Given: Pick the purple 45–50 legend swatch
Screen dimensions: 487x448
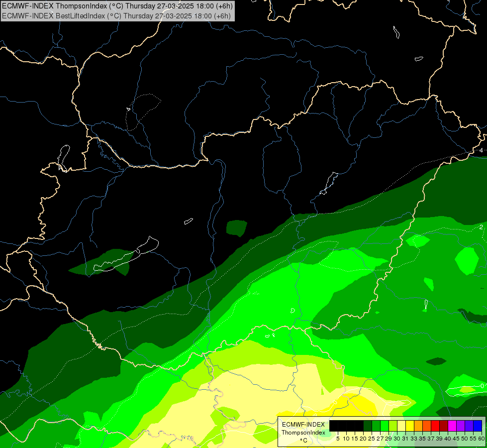Looking at the screenshot, I should click(x=461, y=426).
